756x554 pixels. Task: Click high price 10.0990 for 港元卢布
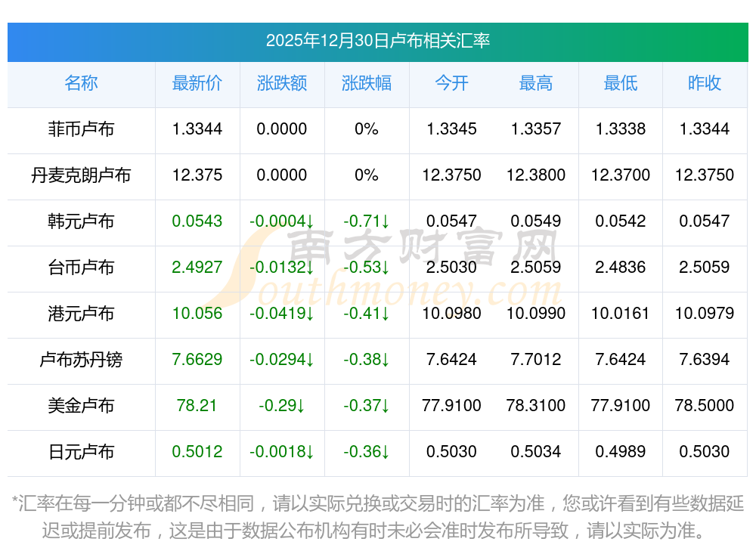[x=536, y=314]
